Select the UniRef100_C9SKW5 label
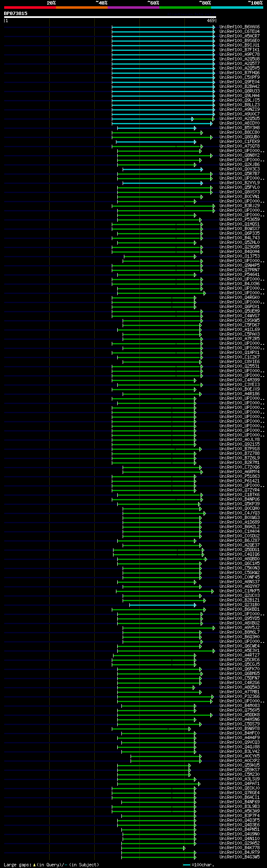 pyautogui.click(x=239, y=321)
